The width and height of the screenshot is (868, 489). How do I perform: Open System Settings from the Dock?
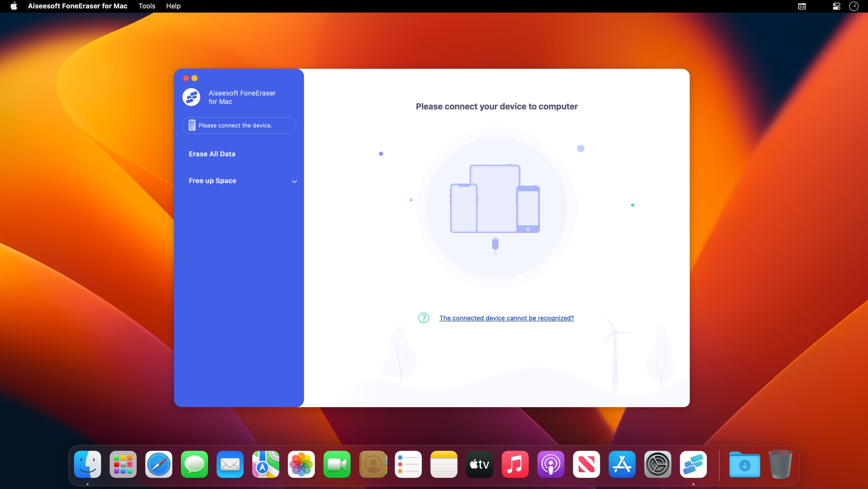pos(657,464)
